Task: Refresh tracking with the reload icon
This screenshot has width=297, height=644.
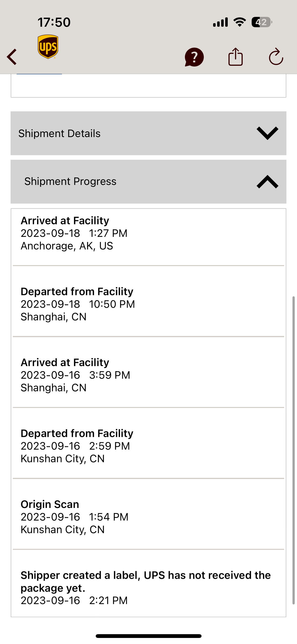Action: point(276,57)
